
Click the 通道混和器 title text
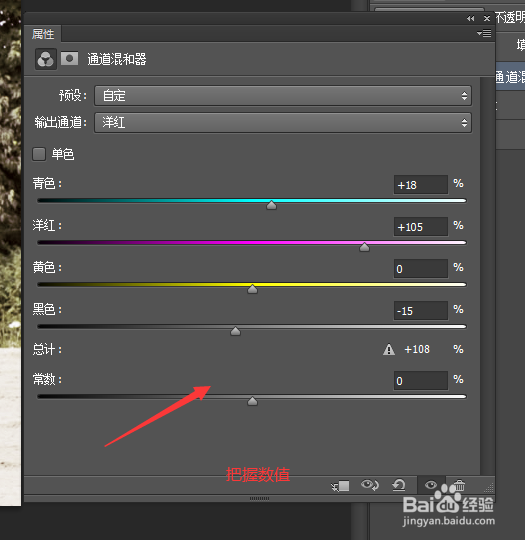click(117, 59)
